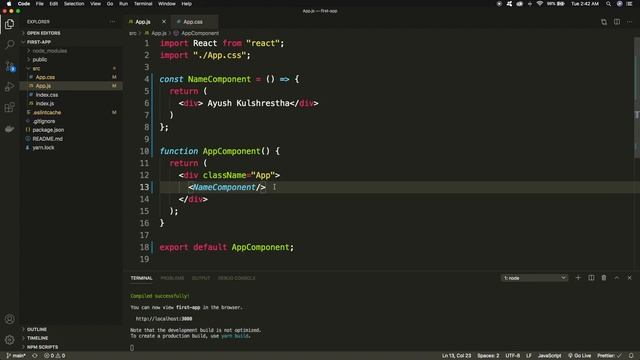Expand the NPM SCRIPTS section
Image resolution: width=640 pixels, height=360 pixels.
coord(42,347)
